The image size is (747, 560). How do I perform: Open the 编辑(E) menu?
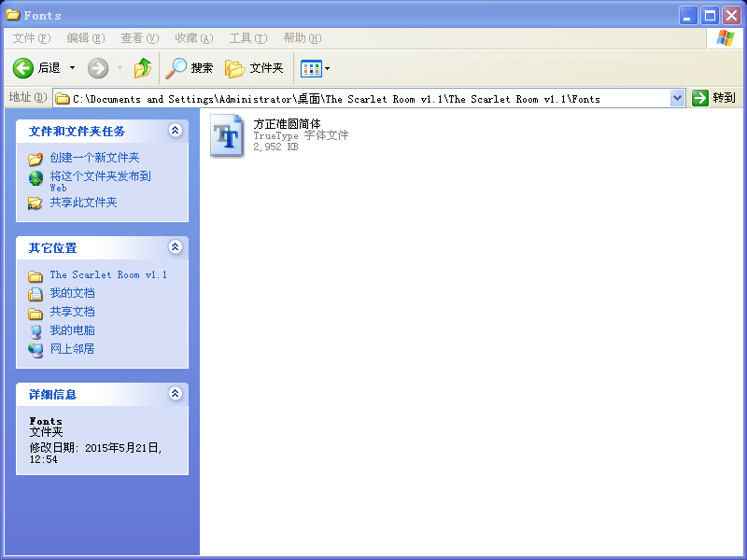[x=86, y=38]
